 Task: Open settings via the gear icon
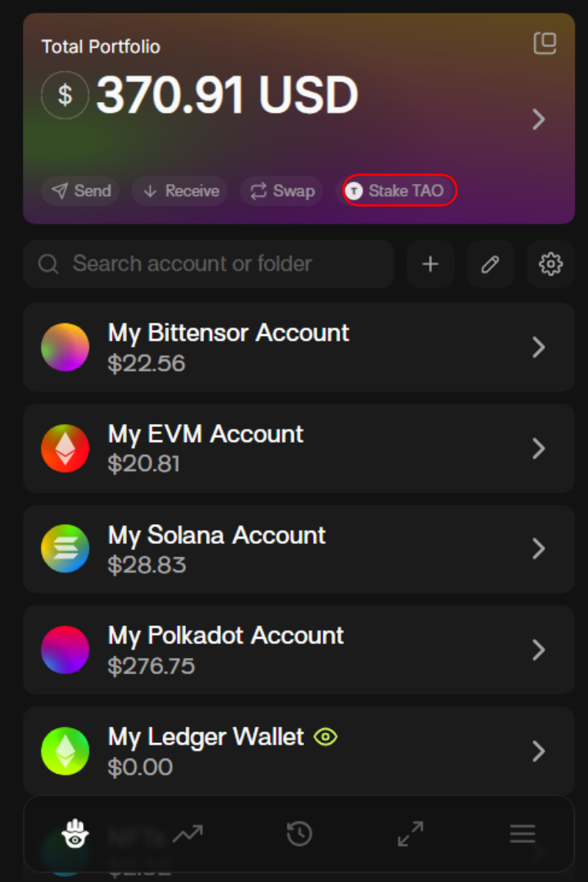pos(551,264)
